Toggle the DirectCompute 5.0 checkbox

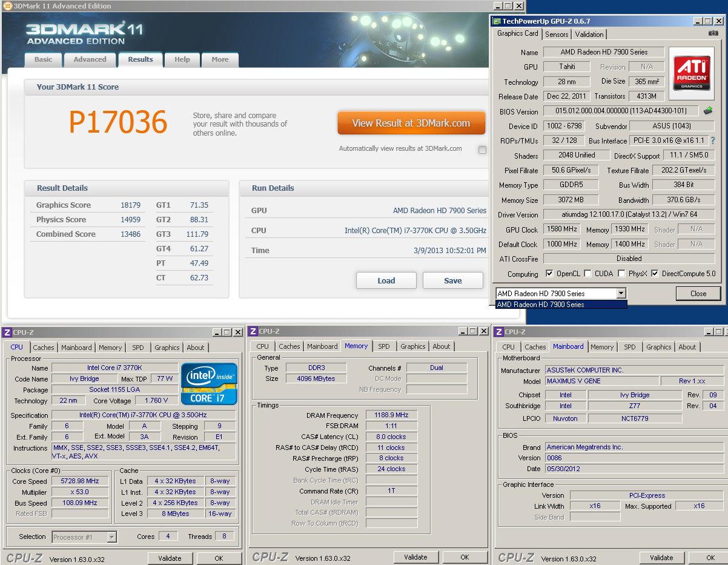pyautogui.click(x=655, y=274)
